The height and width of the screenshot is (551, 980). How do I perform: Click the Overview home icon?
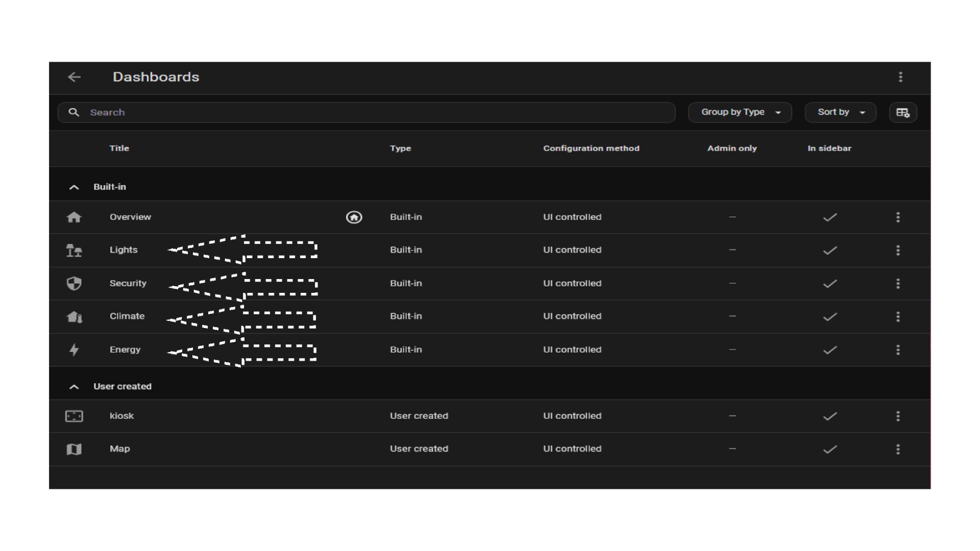pyautogui.click(x=74, y=217)
